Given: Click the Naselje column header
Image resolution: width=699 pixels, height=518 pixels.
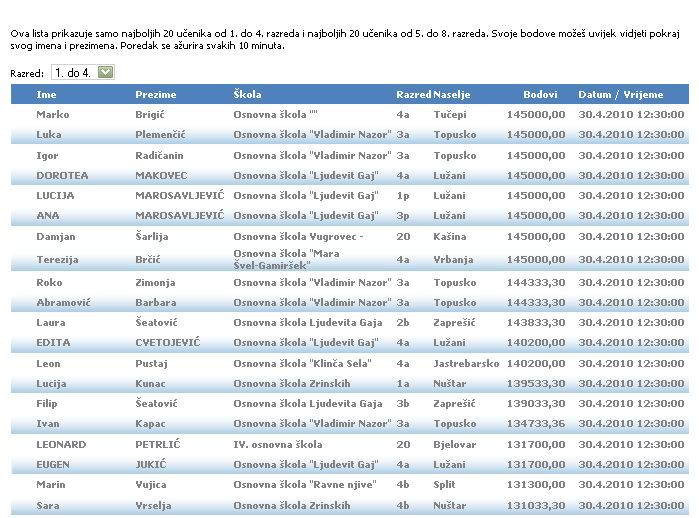Looking at the screenshot, I should point(452,95).
